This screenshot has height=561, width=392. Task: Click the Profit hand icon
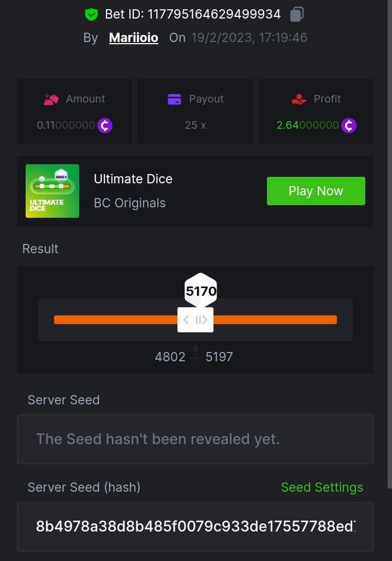[x=299, y=99]
